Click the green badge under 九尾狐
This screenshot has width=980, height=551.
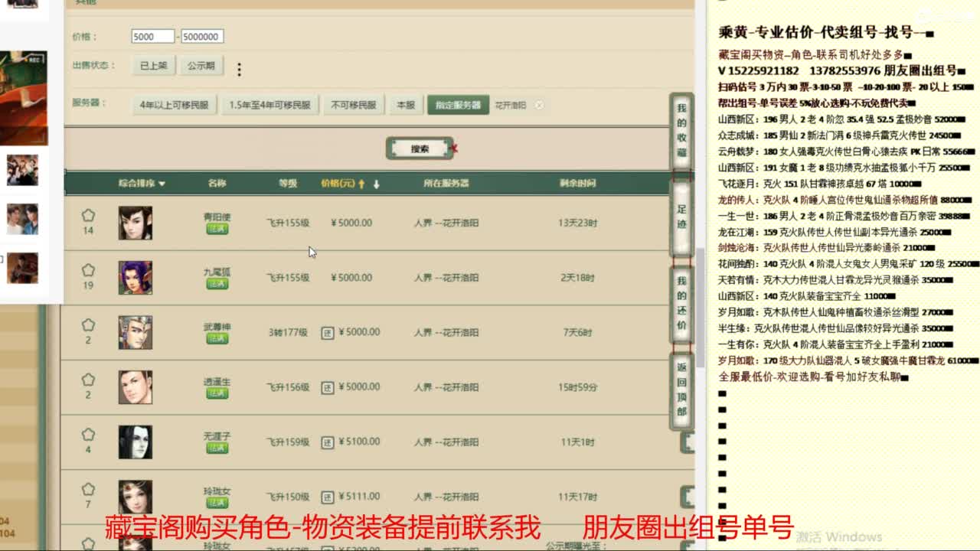pyautogui.click(x=217, y=284)
